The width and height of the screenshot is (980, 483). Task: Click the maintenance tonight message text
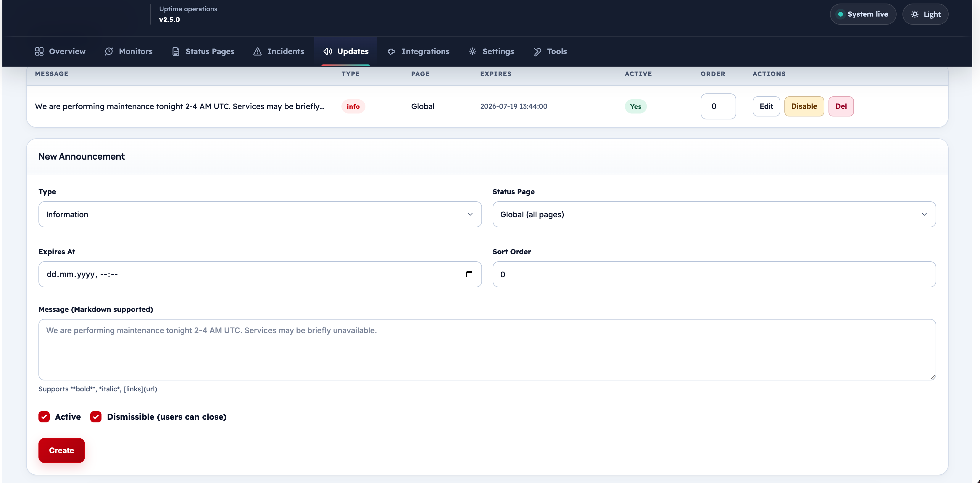[x=180, y=106]
